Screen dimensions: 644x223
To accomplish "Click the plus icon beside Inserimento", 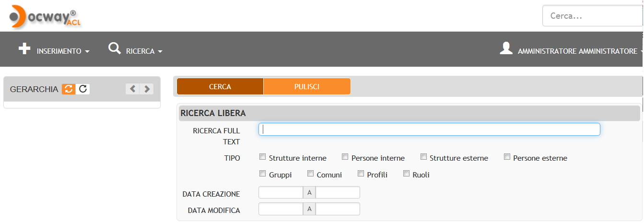I will click(24, 49).
